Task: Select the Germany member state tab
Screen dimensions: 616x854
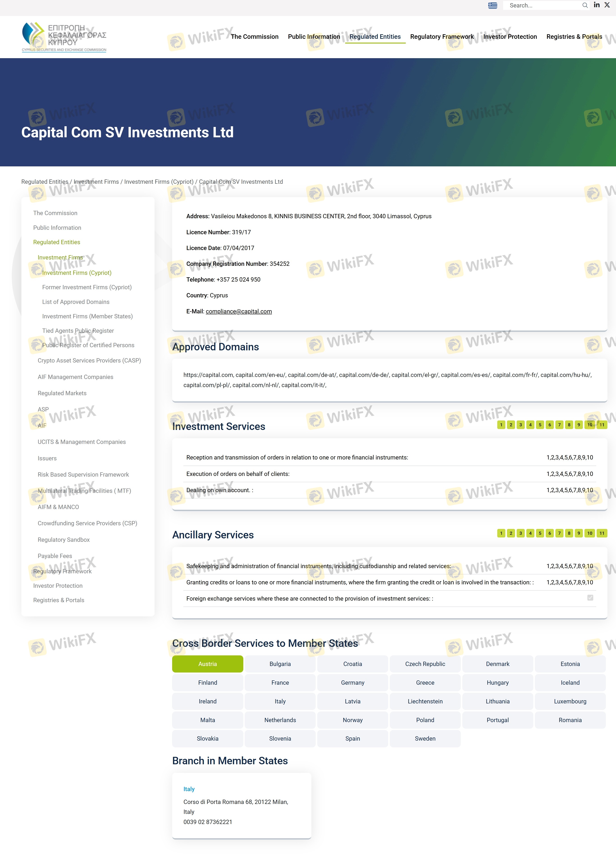Action: (x=353, y=683)
